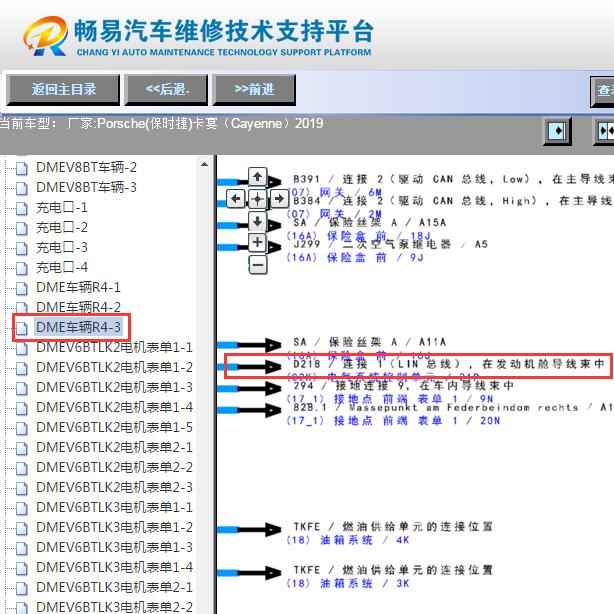
Task: Open DMEV6BTLK2电机表单1-2
Action: [x=114, y=367]
